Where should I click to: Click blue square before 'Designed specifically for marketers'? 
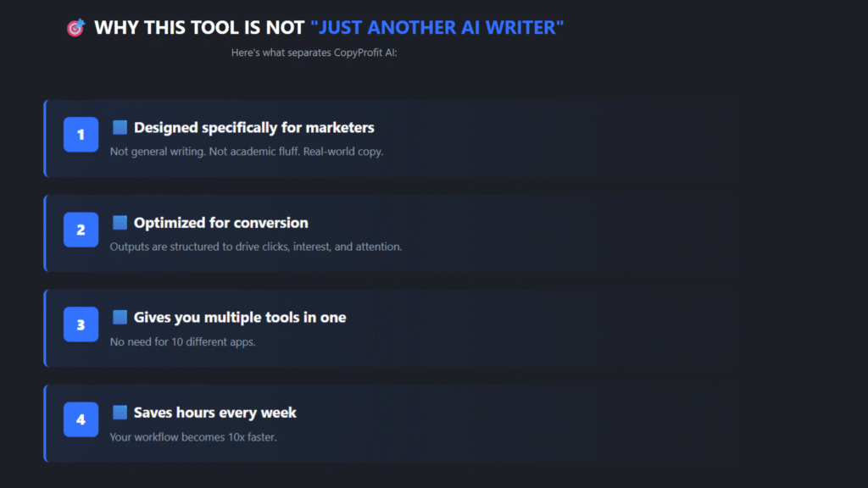[120, 128]
